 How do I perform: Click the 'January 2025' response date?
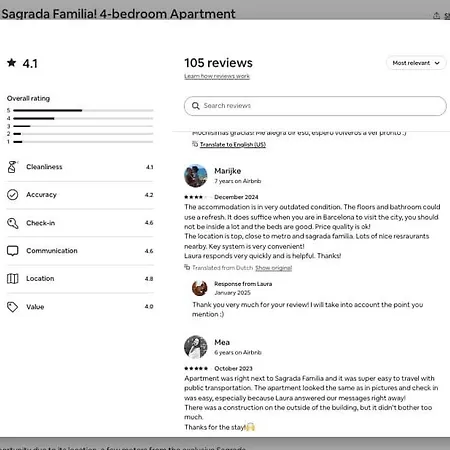(232, 293)
